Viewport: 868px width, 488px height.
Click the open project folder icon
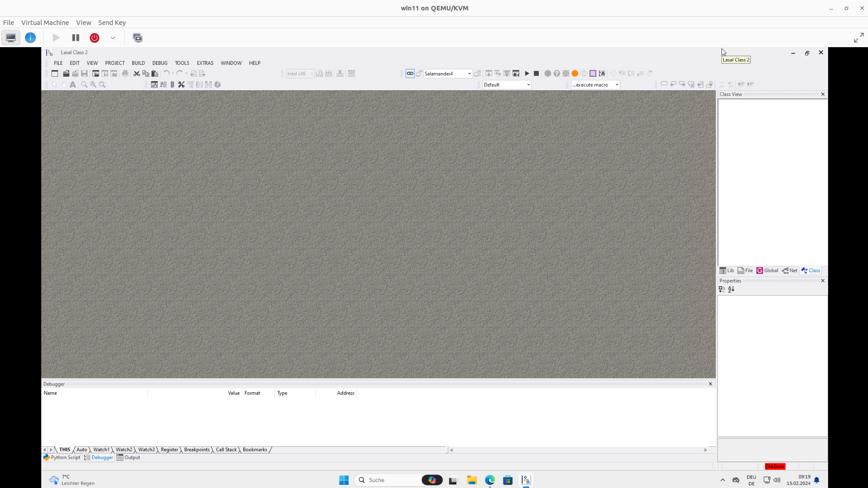click(x=66, y=73)
